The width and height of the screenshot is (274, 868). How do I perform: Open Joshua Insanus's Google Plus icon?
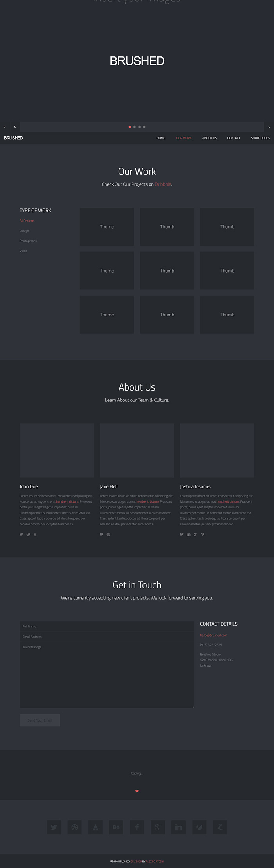(x=195, y=534)
